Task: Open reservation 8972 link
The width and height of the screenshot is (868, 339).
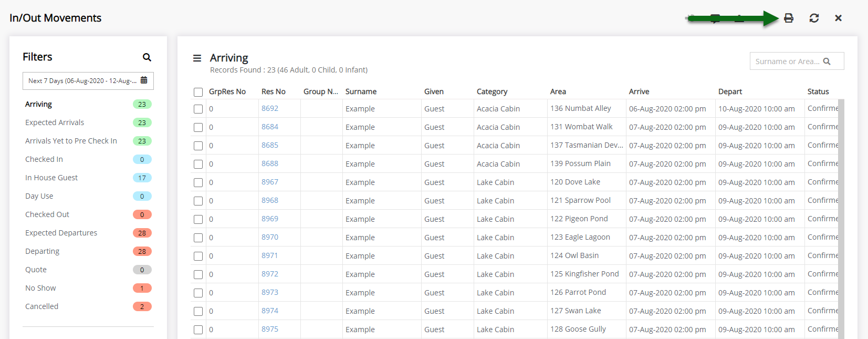Action: 270,274
